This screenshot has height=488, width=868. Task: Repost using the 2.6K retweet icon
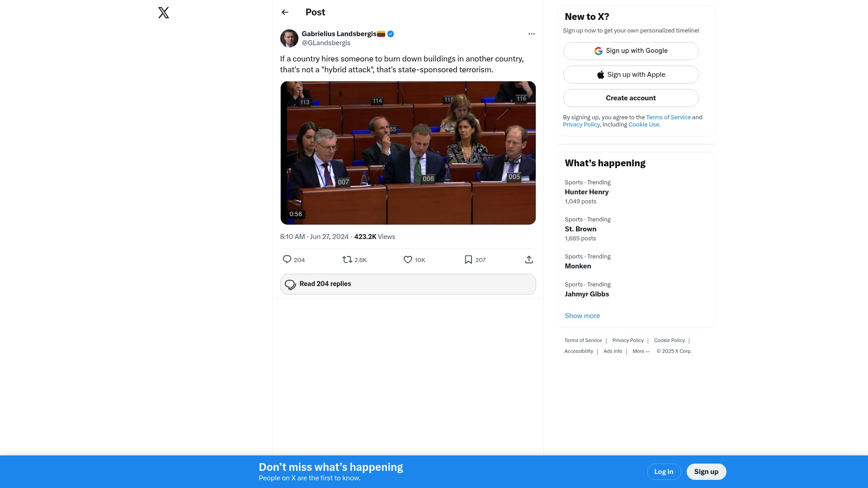[x=347, y=259]
